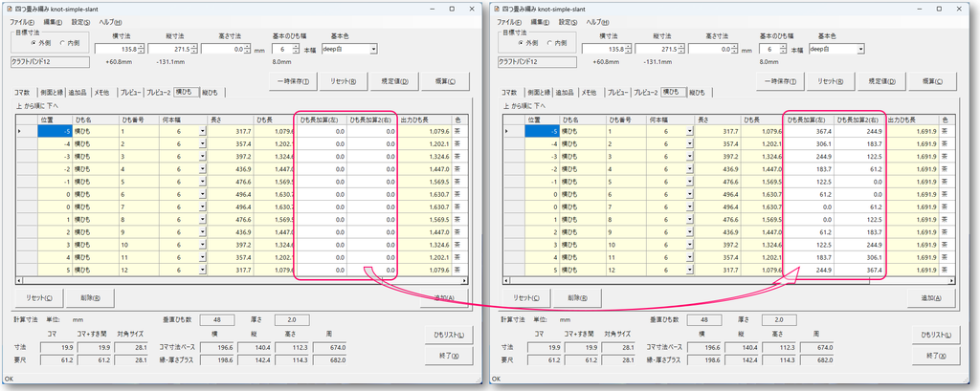980x391 pixels.
Task: Click 基本のひも幅 spinner arrows in right window
Action: point(785,49)
